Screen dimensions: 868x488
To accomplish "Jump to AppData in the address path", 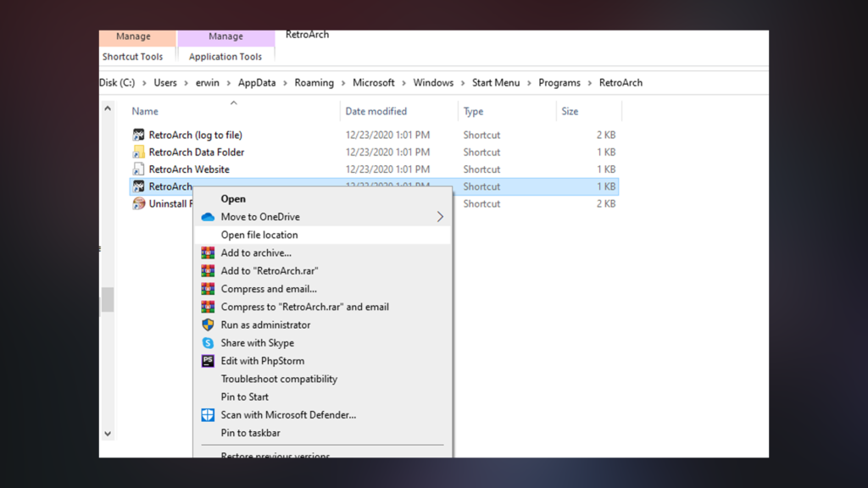I will [257, 83].
